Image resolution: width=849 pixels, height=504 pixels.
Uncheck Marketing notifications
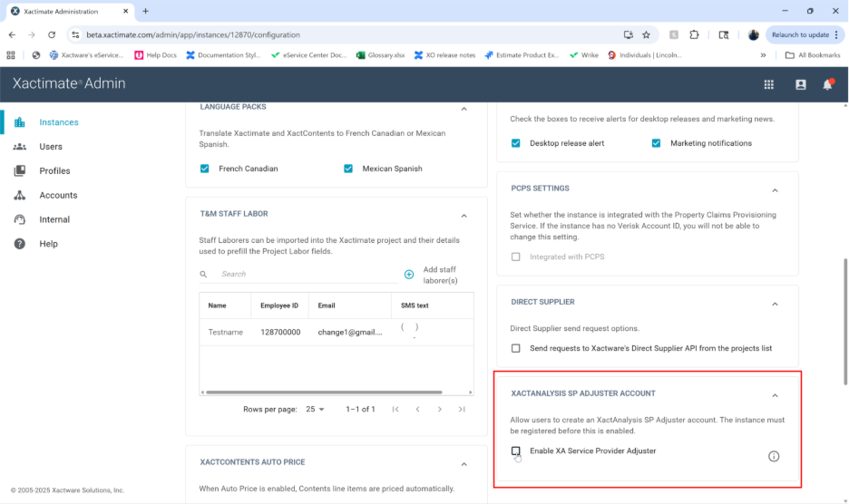click(656, 143)
